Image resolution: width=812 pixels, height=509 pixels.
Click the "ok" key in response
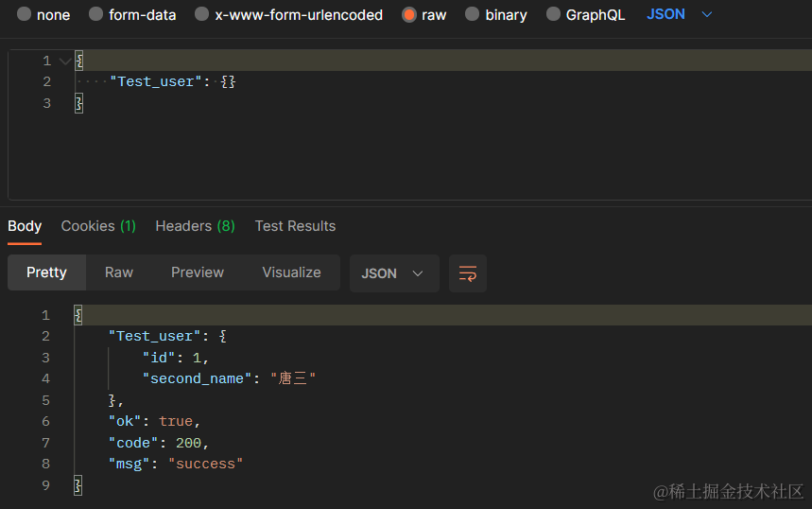coord(125,421)
